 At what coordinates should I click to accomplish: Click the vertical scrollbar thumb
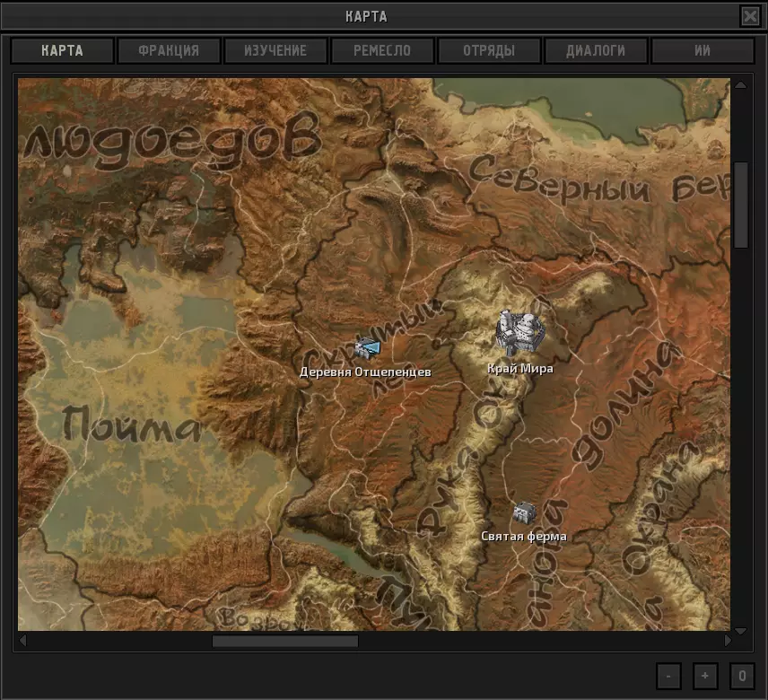coord(741,206)
